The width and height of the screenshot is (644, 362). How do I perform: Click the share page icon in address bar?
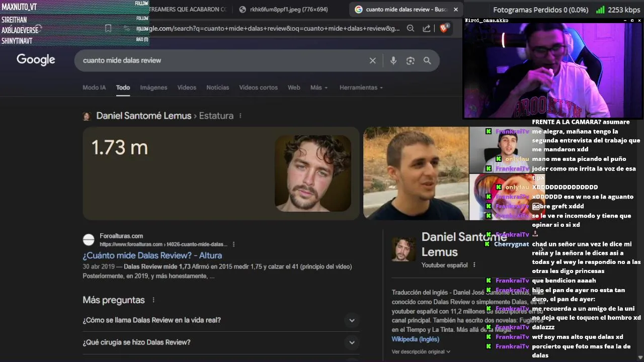(427, 29)
